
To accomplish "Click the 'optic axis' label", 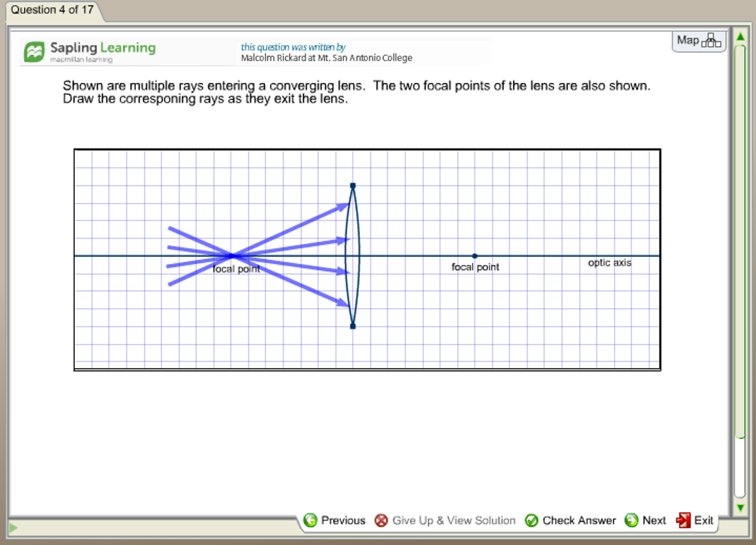I will pyautogui.click(x=610, y=263).
